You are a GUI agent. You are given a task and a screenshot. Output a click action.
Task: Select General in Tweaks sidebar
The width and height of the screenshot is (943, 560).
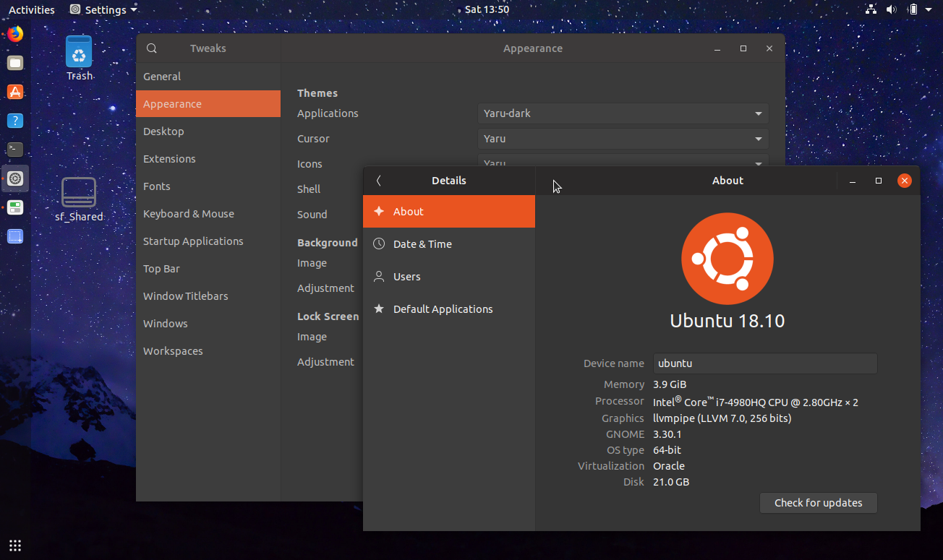208,77
